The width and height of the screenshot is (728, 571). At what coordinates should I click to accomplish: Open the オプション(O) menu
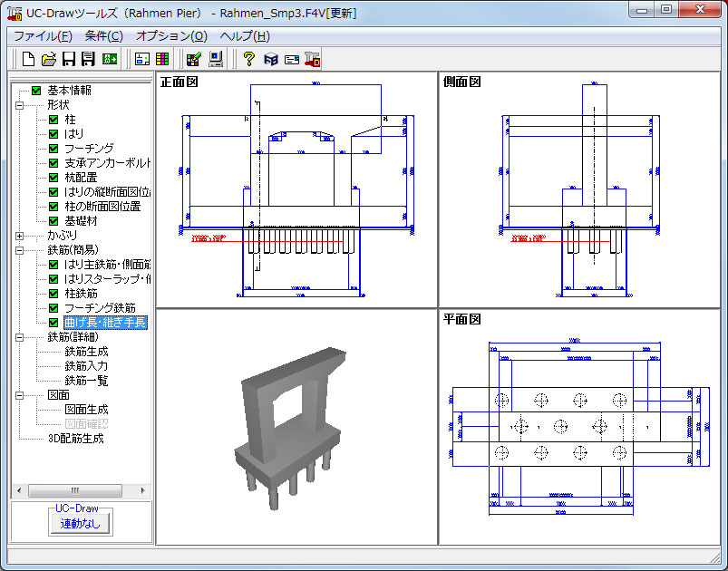pos(171,36)
